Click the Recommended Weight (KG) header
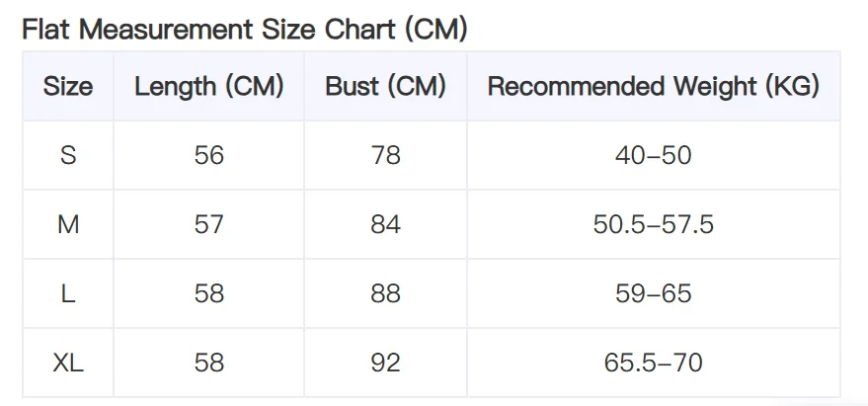This screenshot has width=868, height=406. point(653,87)
